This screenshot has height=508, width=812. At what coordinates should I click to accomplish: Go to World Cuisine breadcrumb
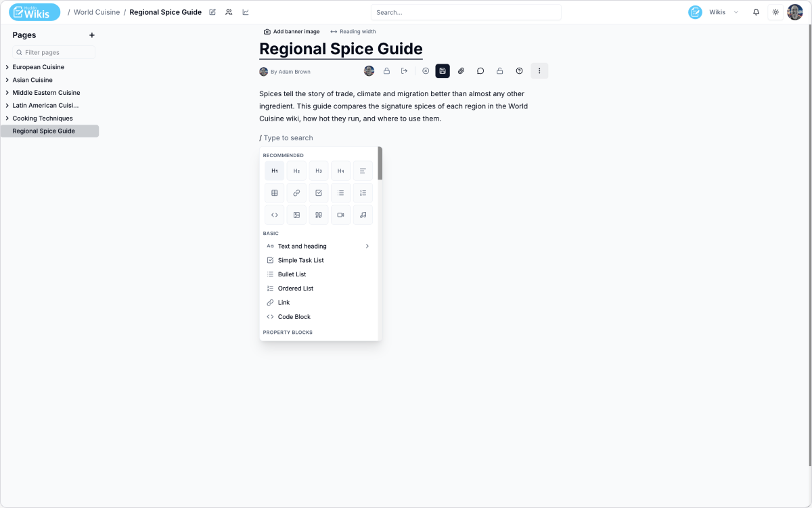click(97, 12)
